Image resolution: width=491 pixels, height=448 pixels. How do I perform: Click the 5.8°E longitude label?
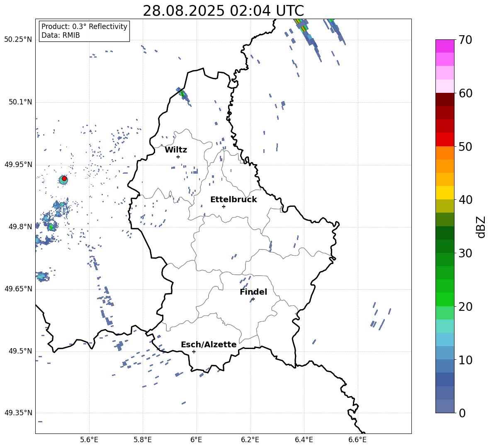point(143,440)
